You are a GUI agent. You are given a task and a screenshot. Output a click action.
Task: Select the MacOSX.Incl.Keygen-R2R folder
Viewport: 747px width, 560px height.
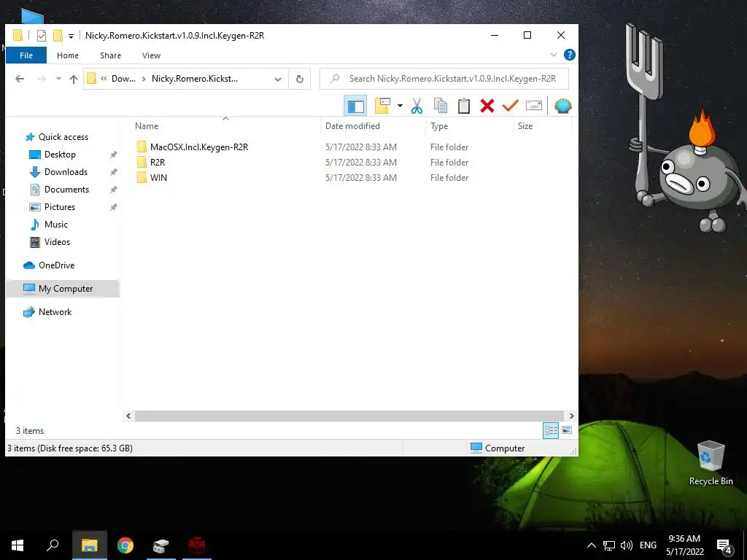(x=198, y=147)
